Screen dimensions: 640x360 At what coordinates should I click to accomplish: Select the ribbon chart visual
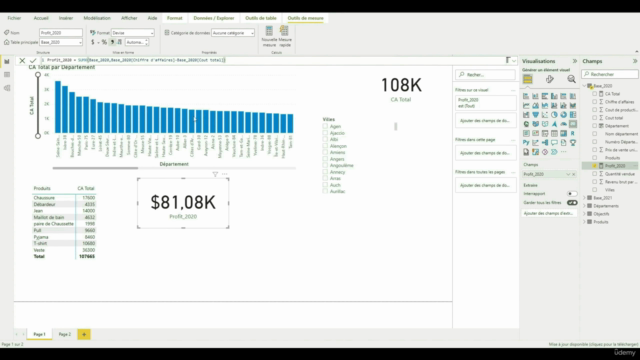(x=573, y=106)
